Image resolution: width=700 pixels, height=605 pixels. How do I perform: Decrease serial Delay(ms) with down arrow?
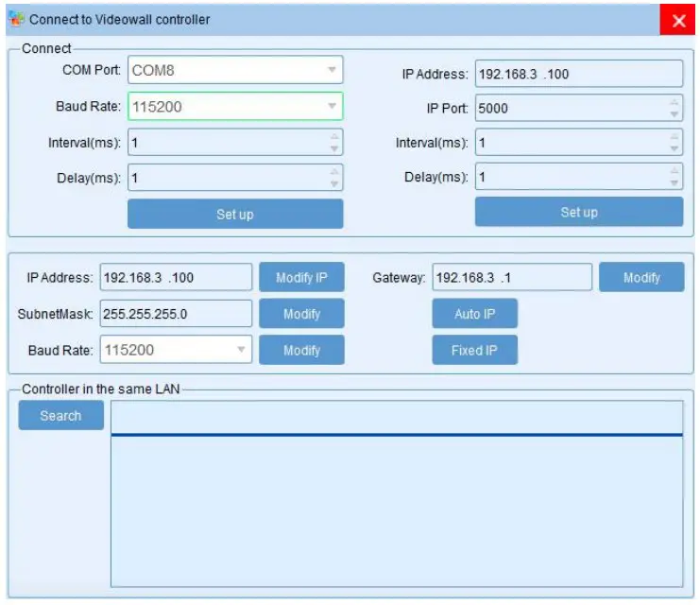coord(333,183)
